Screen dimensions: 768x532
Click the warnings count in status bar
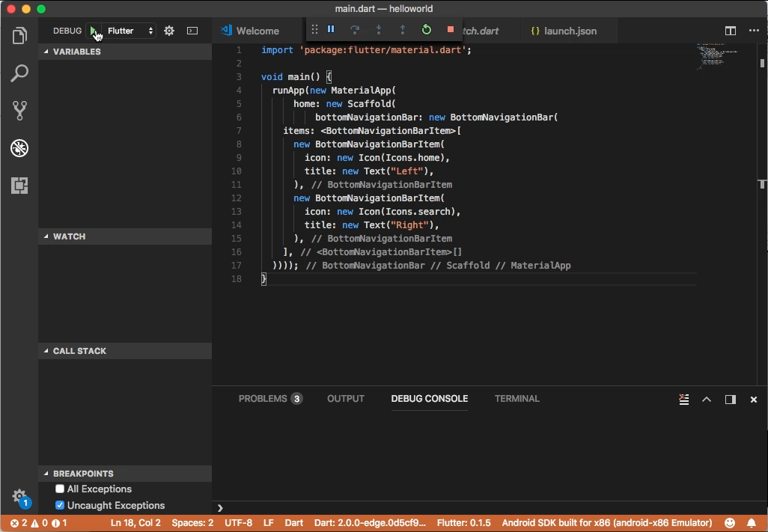coord(40,523)
